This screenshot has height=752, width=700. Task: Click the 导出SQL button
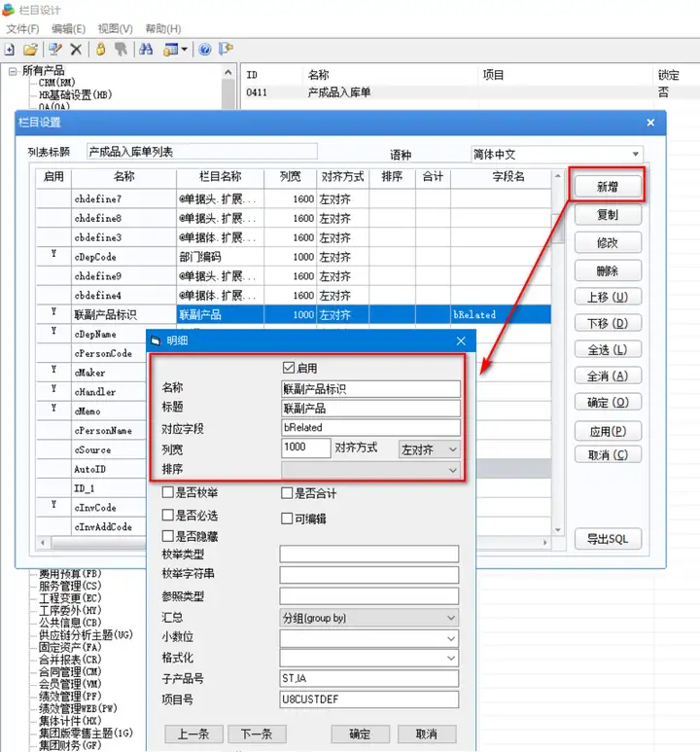(608, 539)
